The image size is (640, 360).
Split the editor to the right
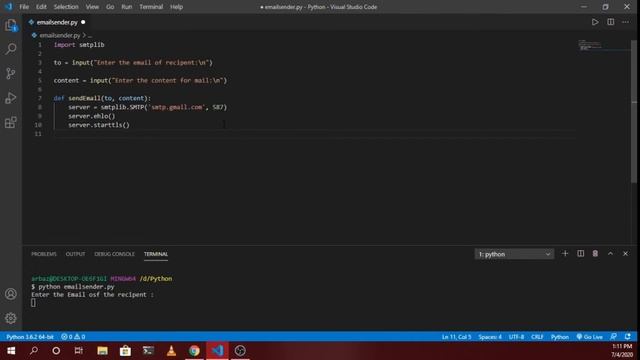point(611,22)
